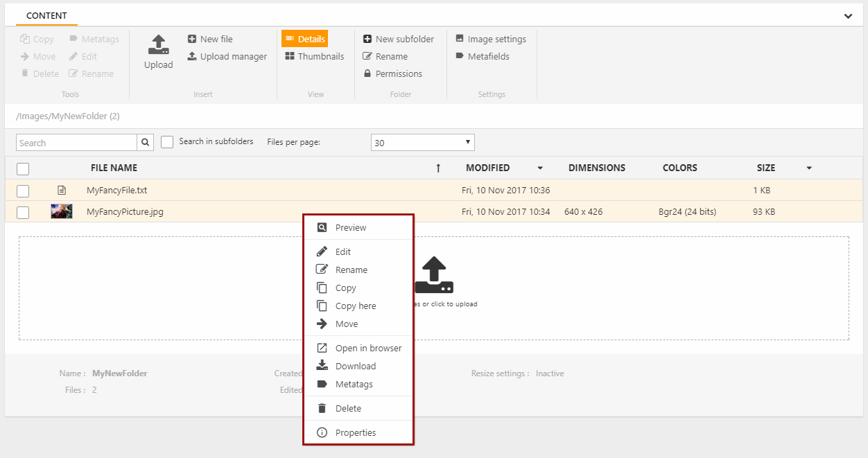Open folder Permissions lock icon

click(367, 73)
